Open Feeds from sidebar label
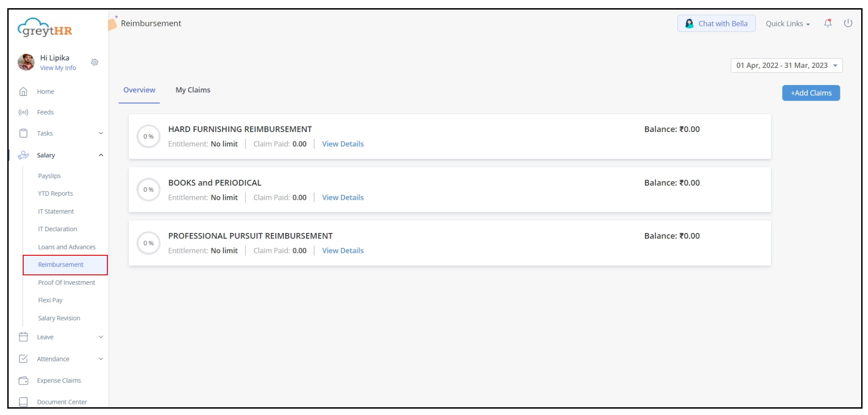The height and width of the screenshot is (415, 868). [x=45, y=112]
